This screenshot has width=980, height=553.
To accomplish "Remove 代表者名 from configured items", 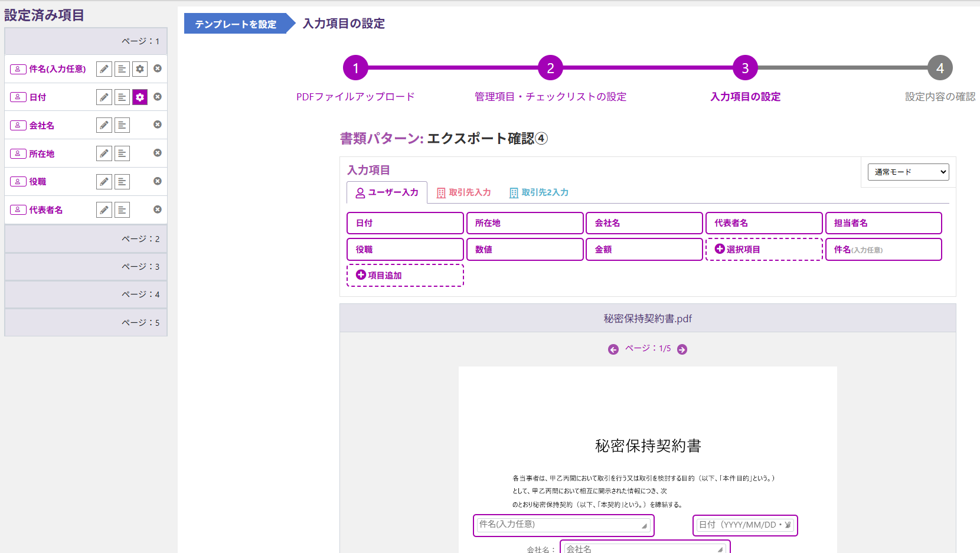I will [158, 210].
